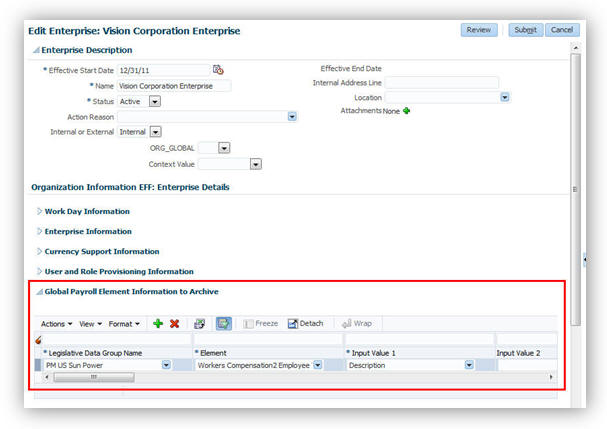Expand the Work Day Information section

39,211
